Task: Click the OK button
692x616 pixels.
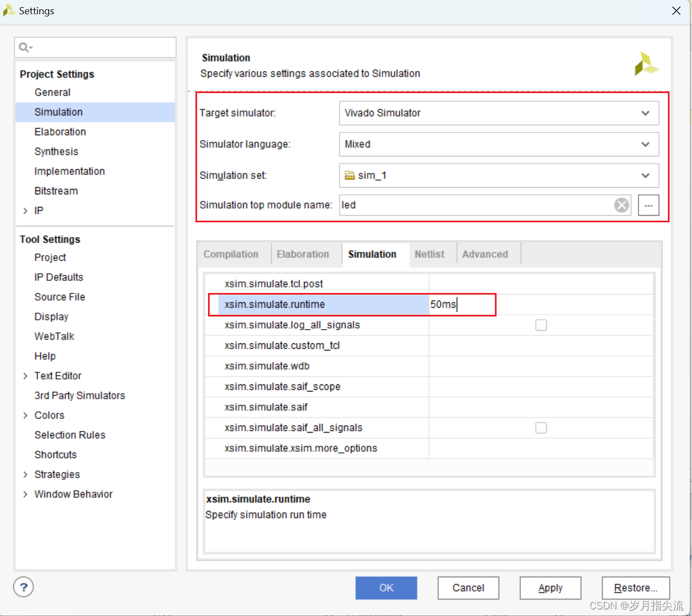Action: 386,588
